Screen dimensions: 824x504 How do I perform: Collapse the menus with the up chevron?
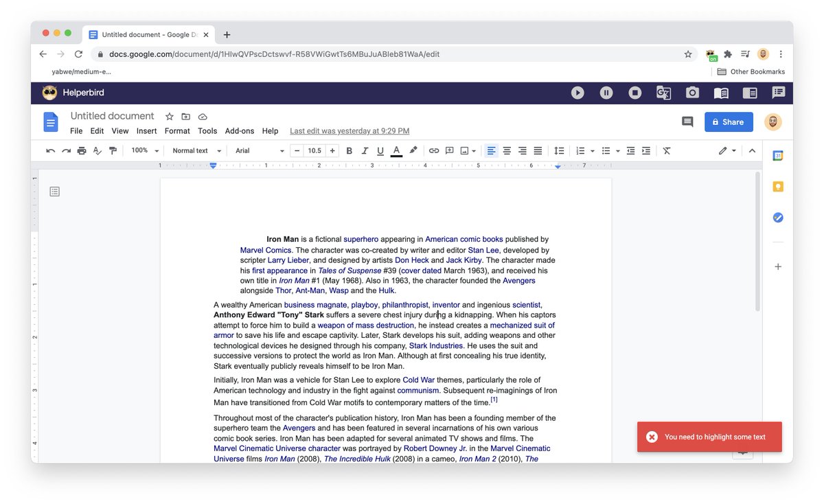coord(752,150)
